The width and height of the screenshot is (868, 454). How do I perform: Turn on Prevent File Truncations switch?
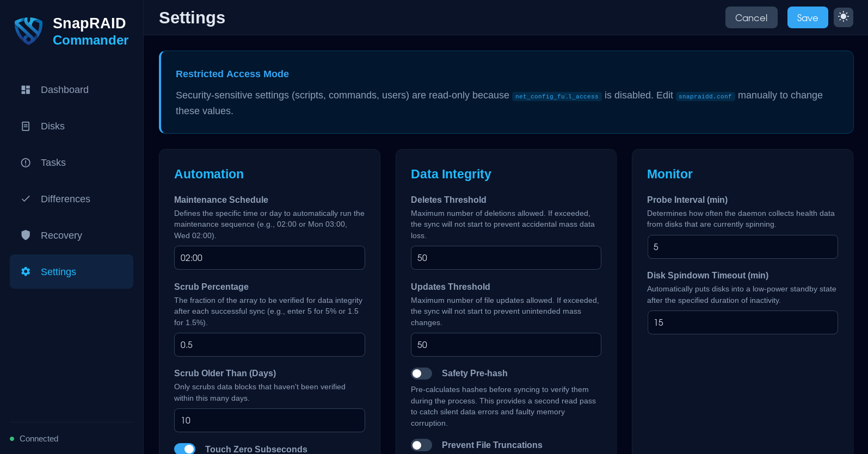pos(421,445)
